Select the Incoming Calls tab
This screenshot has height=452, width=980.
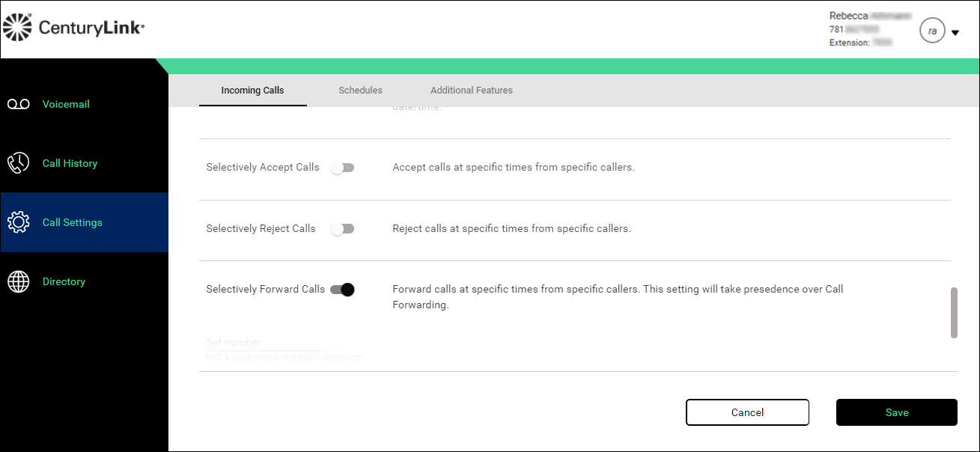coord(252,91)
